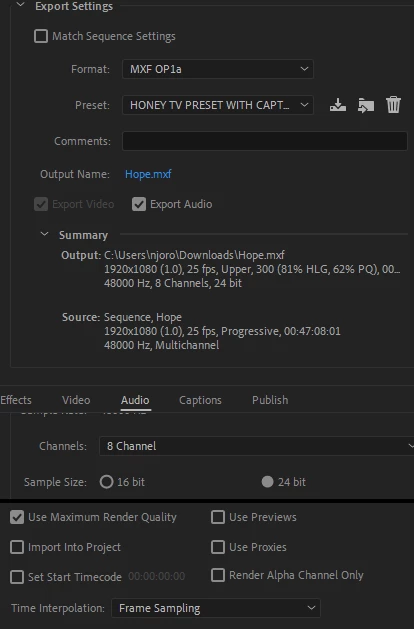Screen dimensions: 414x629
Task: Tick the Import Into Project checkbox
Action: click(17, 547)
